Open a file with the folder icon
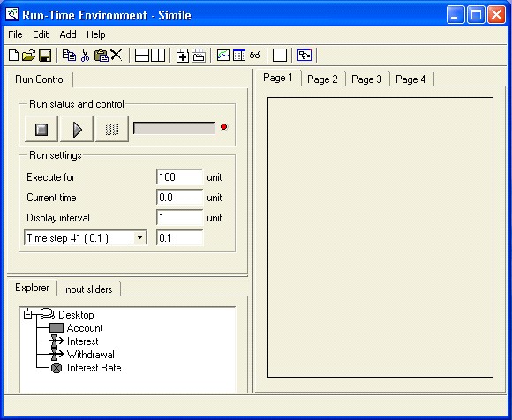 point(29,56)
